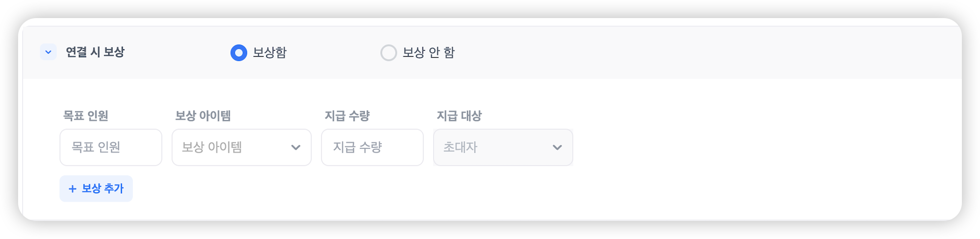Select the 보상 안 함 radio circle
Screen dimensions: 980x239
click(388, 53)
